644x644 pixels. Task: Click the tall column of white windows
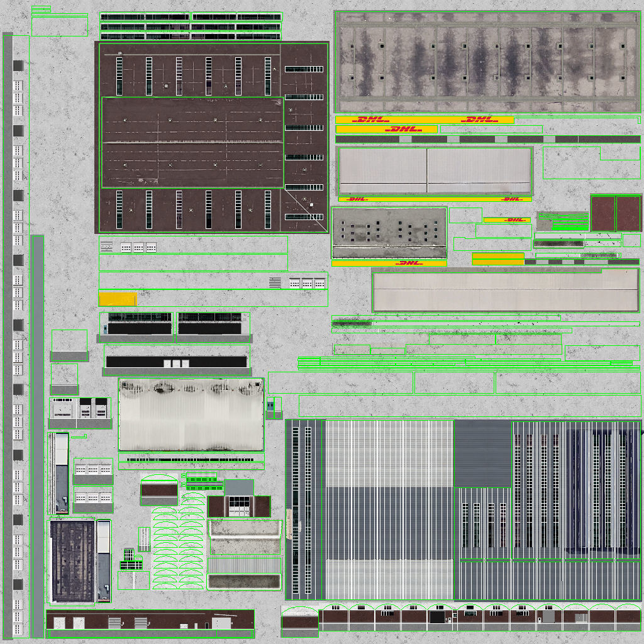[x=18, y=336]
